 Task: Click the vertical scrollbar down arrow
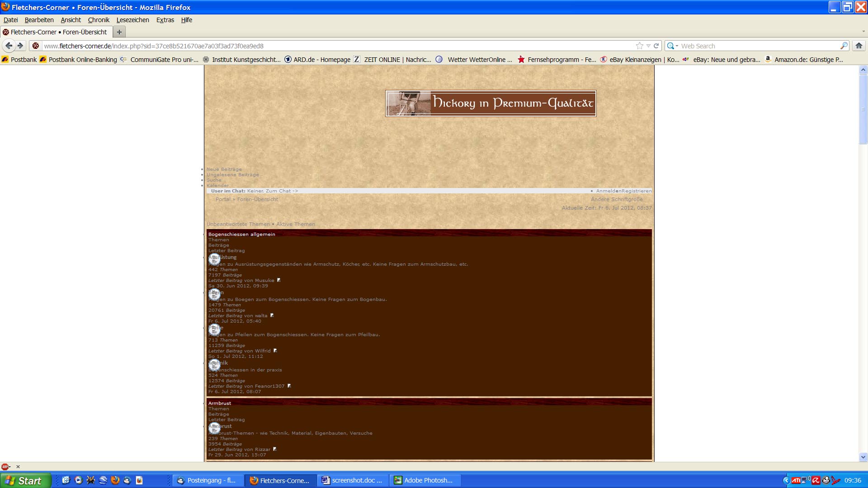(x=863, y=457)
